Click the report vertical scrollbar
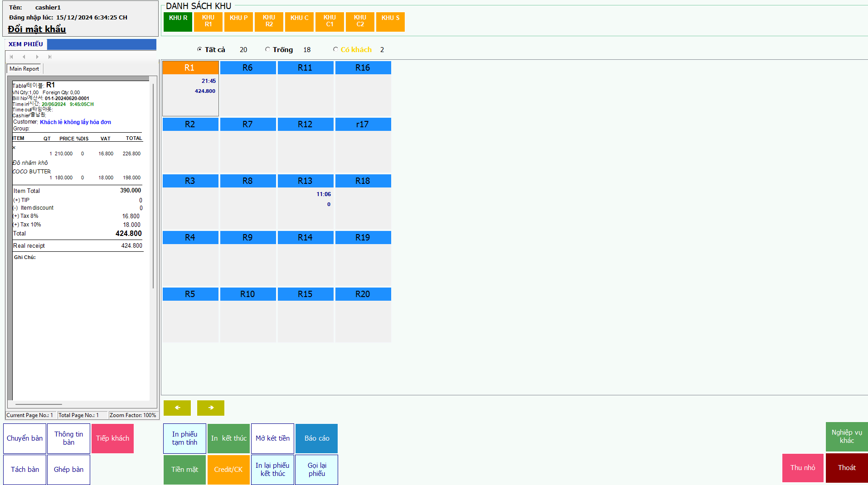This screenshot has height=485, width=868. (x=153, y=186)
